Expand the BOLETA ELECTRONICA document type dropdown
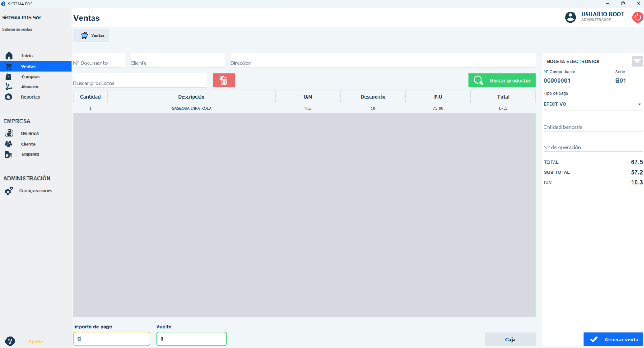This screenshot has width=644, height=348. pyautogui.click(x=637, y=61)
